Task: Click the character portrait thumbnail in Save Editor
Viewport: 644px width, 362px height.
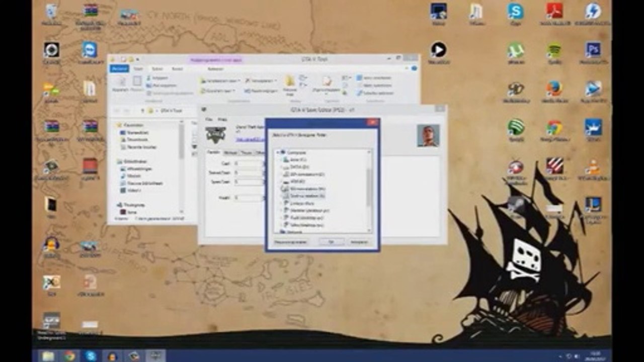Action: click(x=428, y=135)
